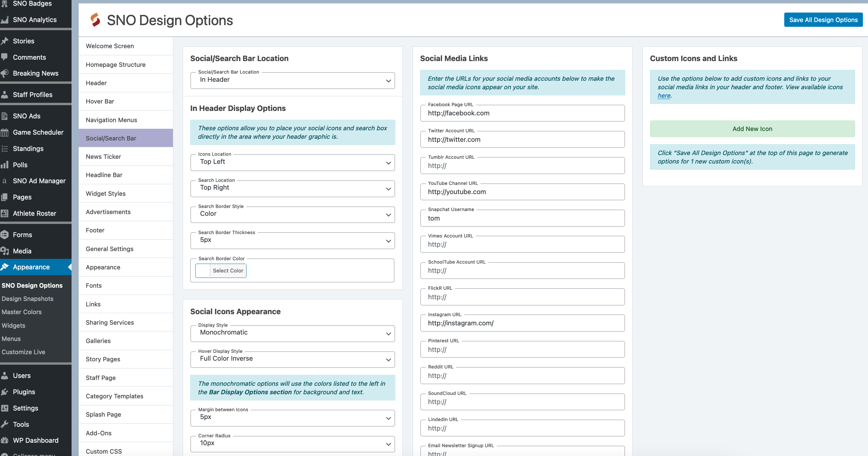This screenshot has height=456, width=868.
Task: Follow the 'here' available icons link
Action: (664, 95)
